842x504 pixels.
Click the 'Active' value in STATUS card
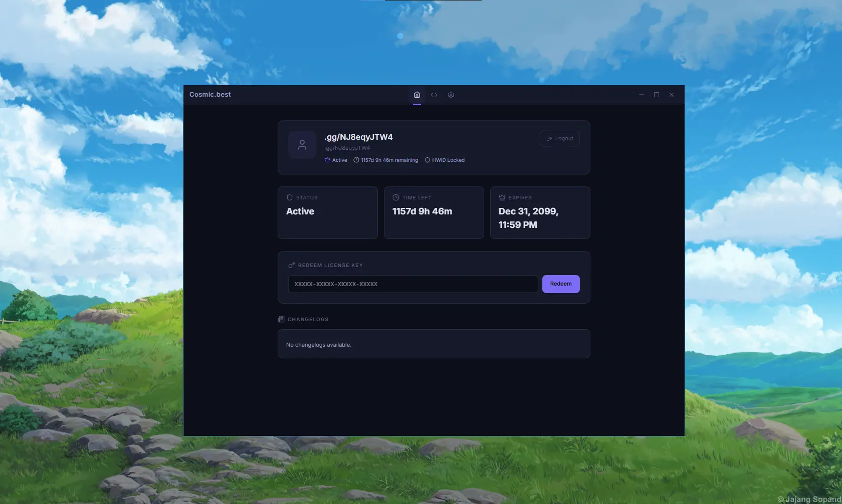(x=300, y=211)
